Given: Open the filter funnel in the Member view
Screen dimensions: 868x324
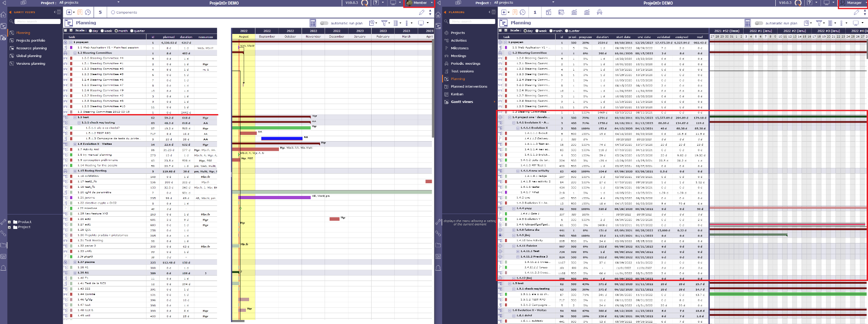Looking at the screenshot, I should click(384, 23).
